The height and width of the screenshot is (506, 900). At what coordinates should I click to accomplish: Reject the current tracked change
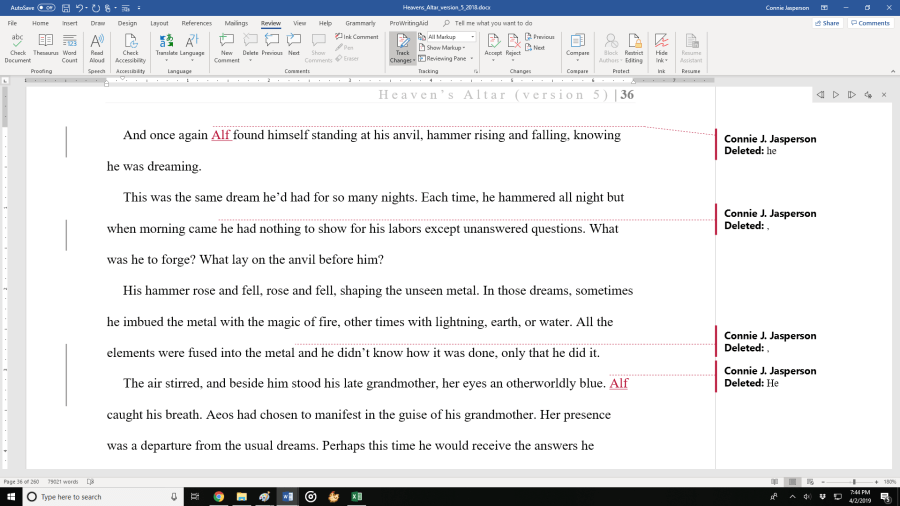(513, 45)
